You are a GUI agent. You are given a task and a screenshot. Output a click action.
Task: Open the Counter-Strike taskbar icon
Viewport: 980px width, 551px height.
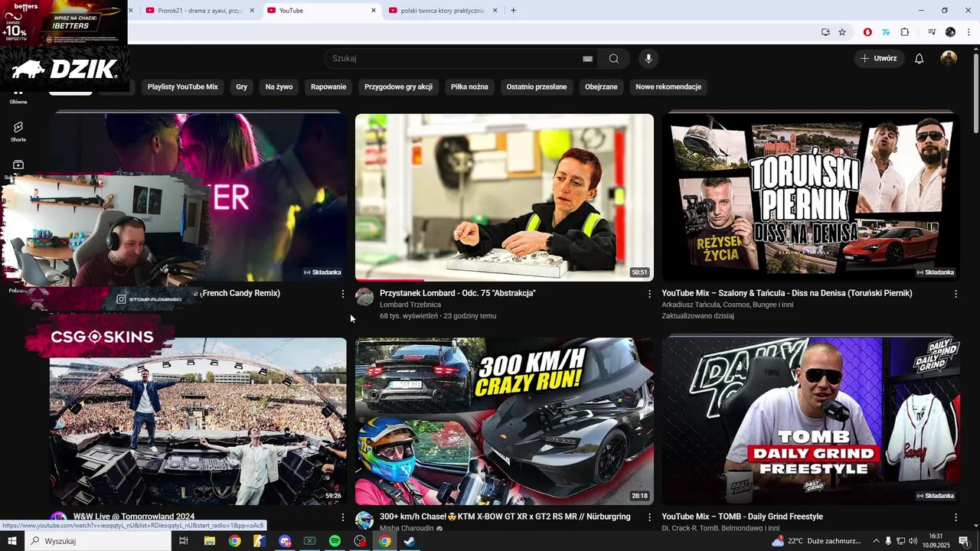coord(259,541)
